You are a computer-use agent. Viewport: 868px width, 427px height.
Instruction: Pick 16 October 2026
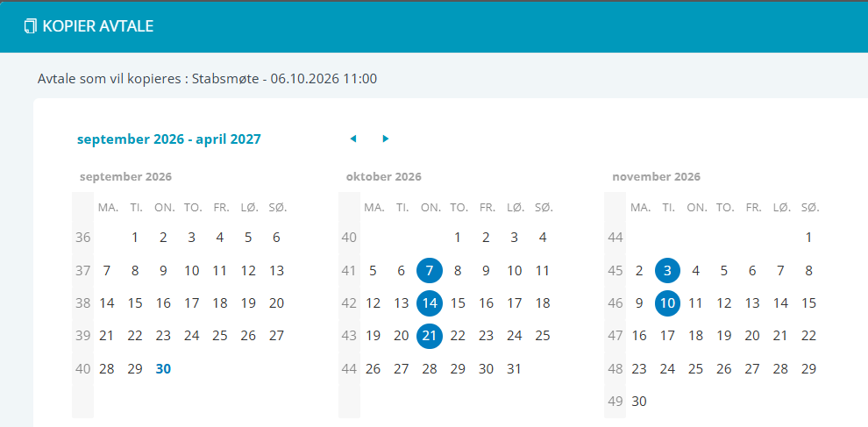[x=486, y=303]
